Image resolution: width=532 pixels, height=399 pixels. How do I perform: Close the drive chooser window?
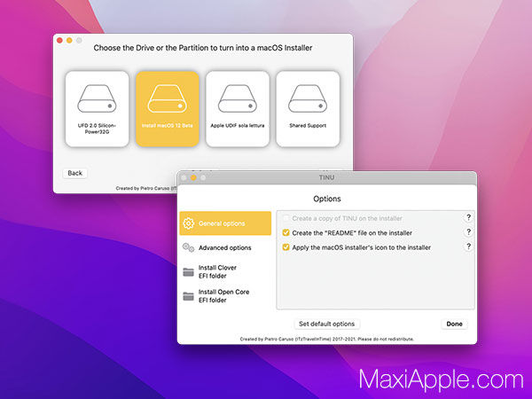point(59,41)
